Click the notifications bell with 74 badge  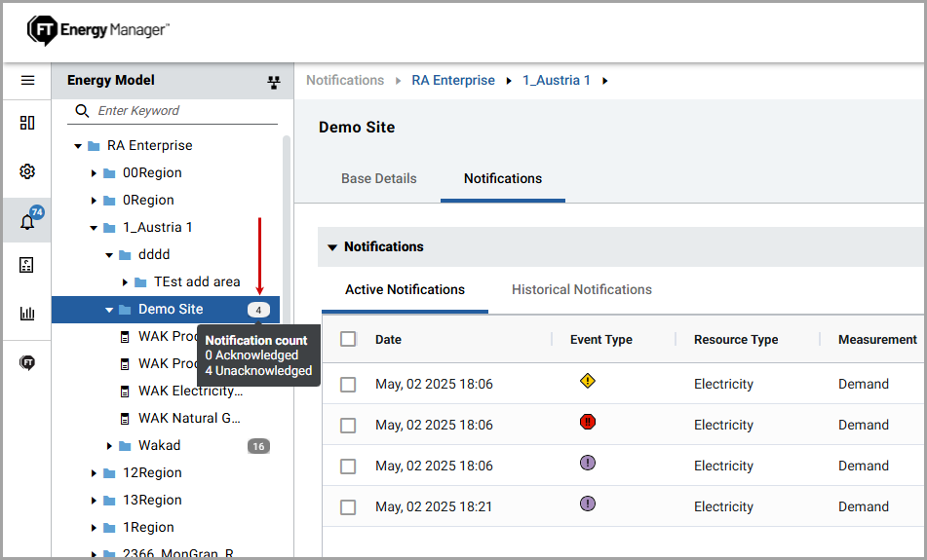pos(27,222)
